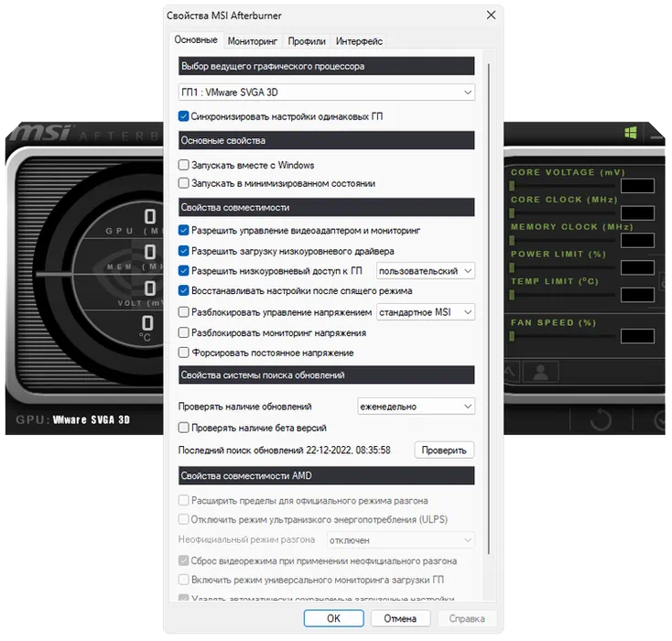Toggle 'Восстанавливать настройки после спящего режима'
This screenshot has width=672, height=641.
[183, 290]
